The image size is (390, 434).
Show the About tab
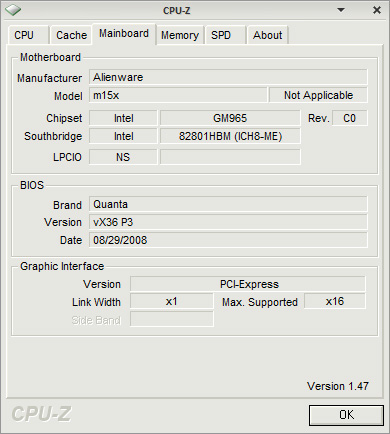tap(267, 35)
